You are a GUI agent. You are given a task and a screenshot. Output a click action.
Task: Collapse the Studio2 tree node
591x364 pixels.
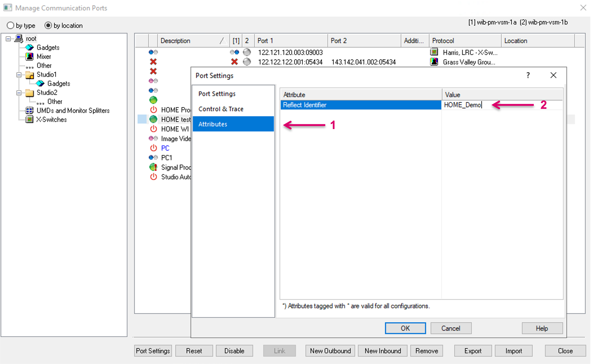19,93
